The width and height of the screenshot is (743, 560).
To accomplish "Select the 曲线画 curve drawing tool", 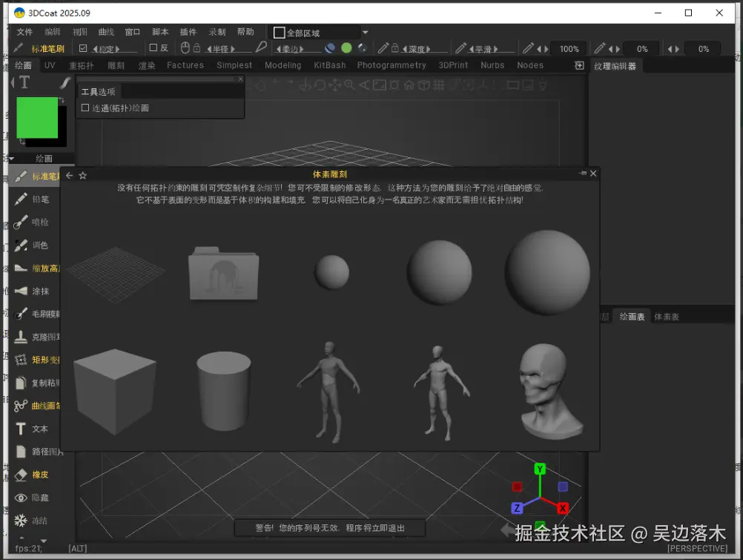I will tap(36, 406).
